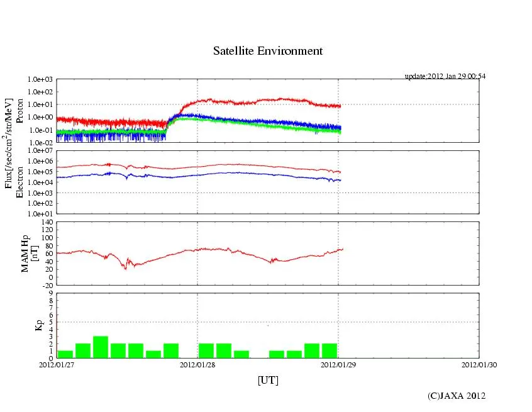Click the 1.0e+07 tick on electron panel

pos(42,151)
